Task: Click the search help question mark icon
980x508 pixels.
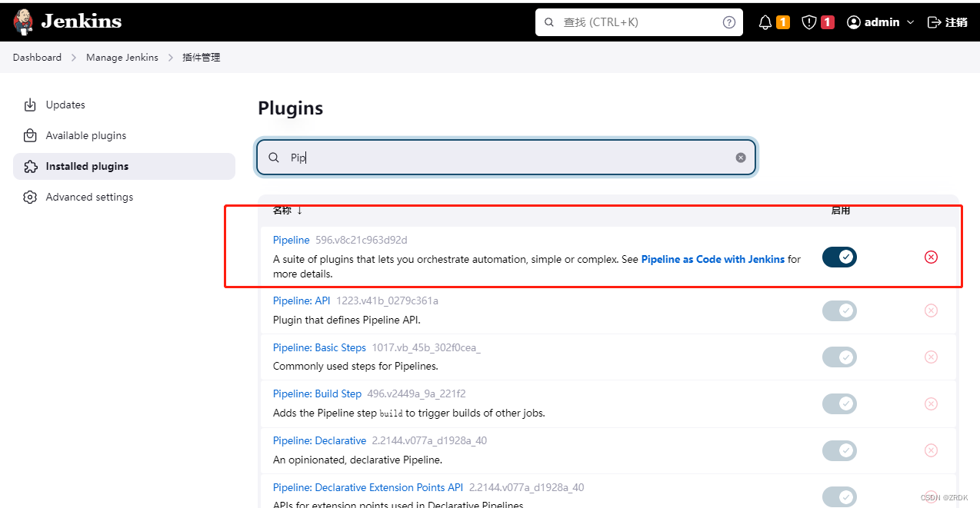Action: 729,22
